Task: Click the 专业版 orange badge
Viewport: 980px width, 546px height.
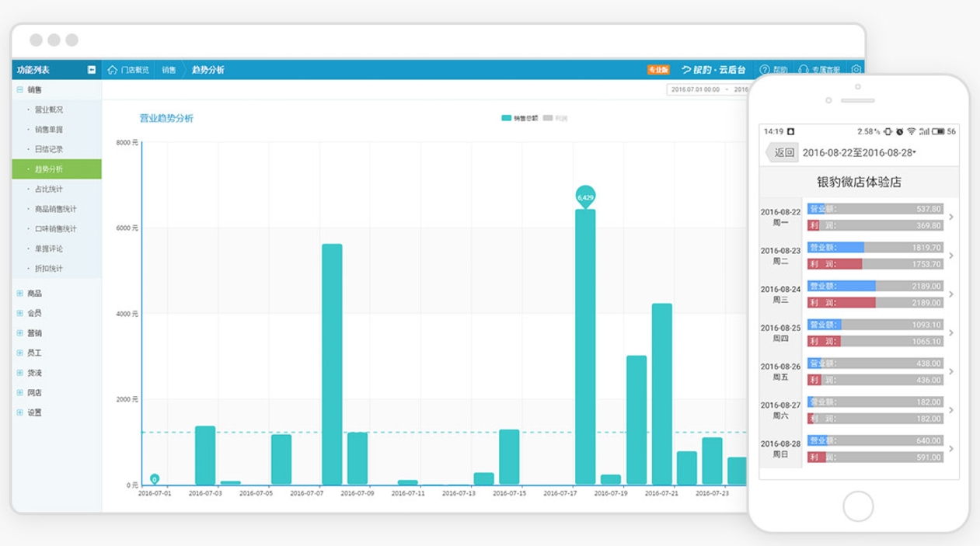Action: [x=658, y=70]
